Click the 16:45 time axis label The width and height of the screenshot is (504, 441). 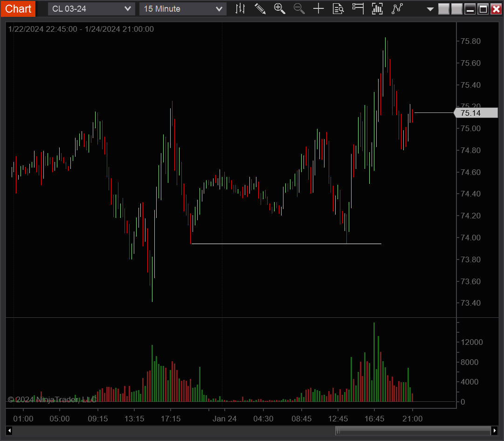point(374,419)
